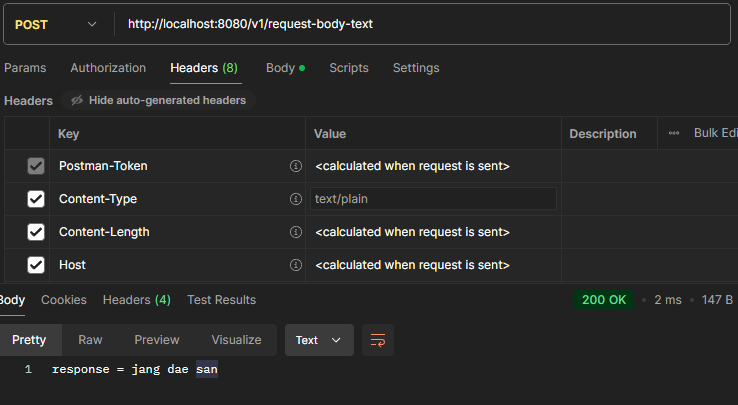Click info icon beside Host key
The height and width of the screenshot is (405, 738).
click(295, 265)
